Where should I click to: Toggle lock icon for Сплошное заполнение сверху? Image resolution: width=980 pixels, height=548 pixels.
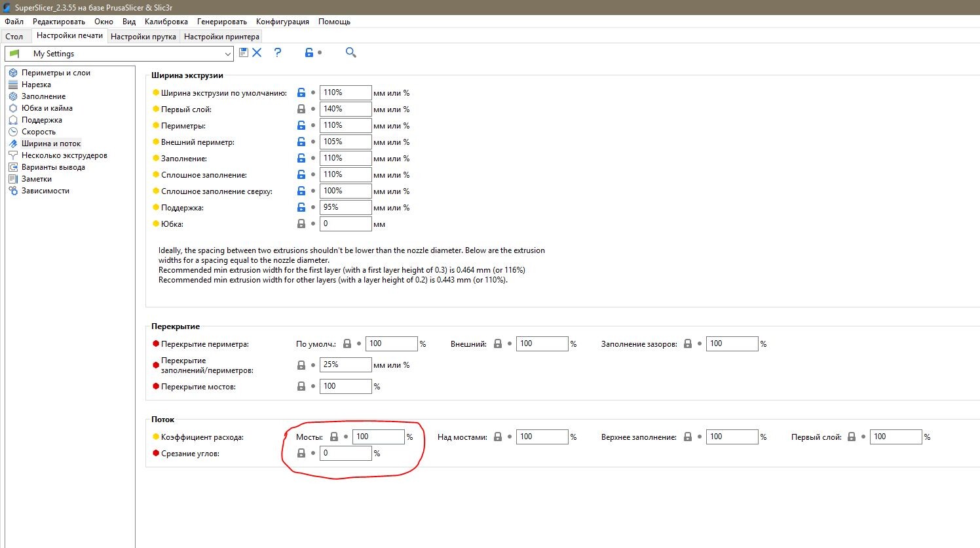301,191
